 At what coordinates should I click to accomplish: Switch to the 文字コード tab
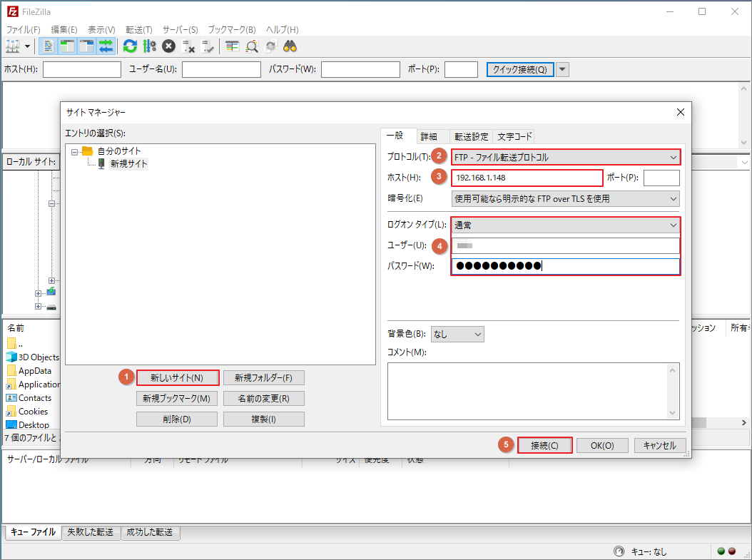coord(514,137)
